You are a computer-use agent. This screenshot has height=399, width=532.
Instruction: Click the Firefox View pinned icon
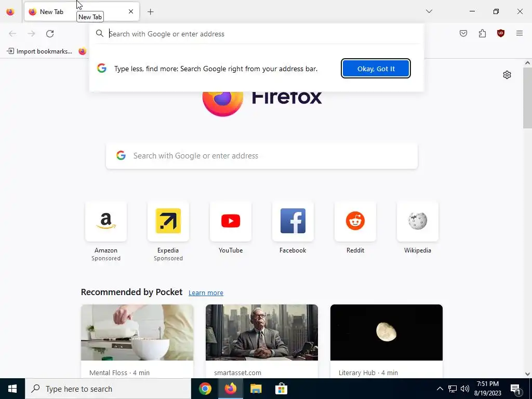pos(10,11)
